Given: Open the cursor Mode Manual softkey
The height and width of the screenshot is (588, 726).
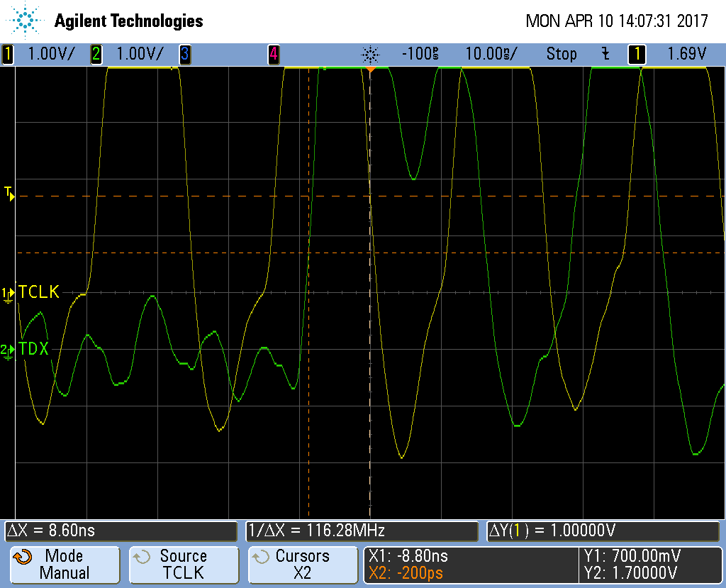Looking at the screenshot, I should pos(62,565).
